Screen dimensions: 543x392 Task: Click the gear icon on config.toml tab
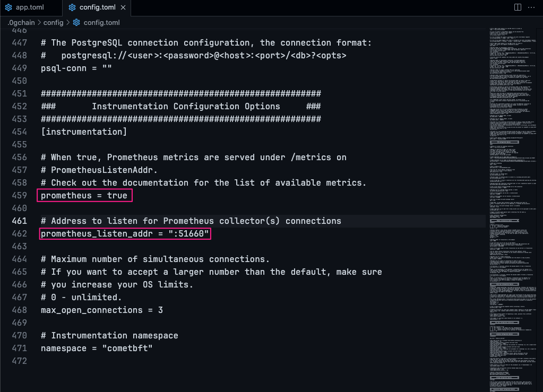coord(71,8)
